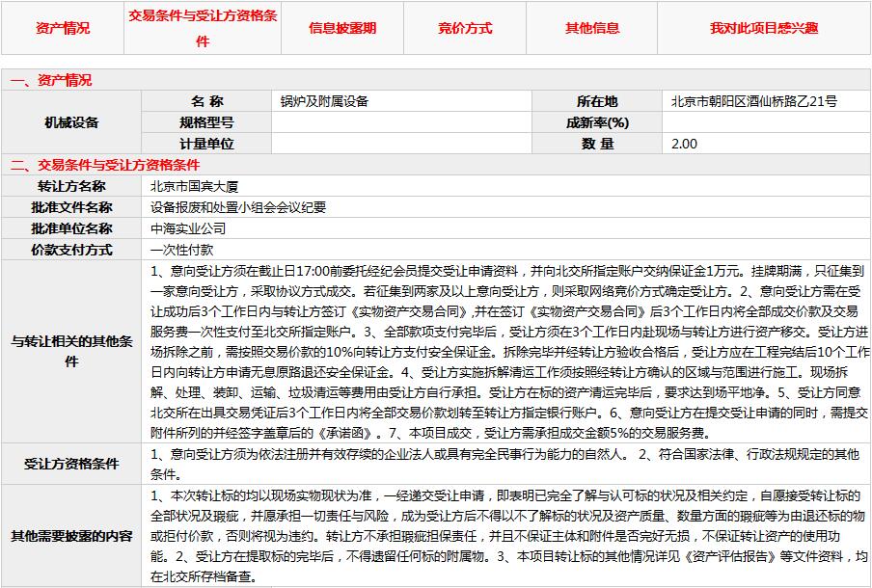Open the 其他信息 tab
Image resolution: width=872 pixels, height=588 pixels.
(x=592, y=28)
